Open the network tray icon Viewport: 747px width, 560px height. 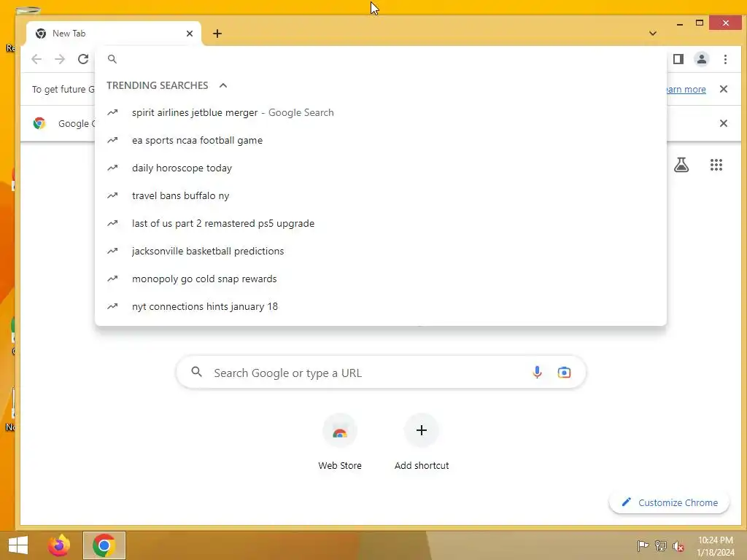(660, 545)
